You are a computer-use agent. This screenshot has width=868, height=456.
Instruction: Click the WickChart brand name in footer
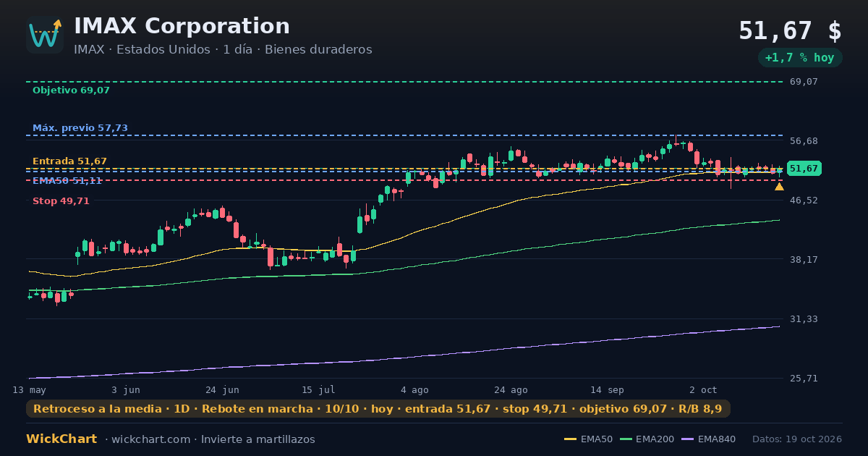(61, 439)
